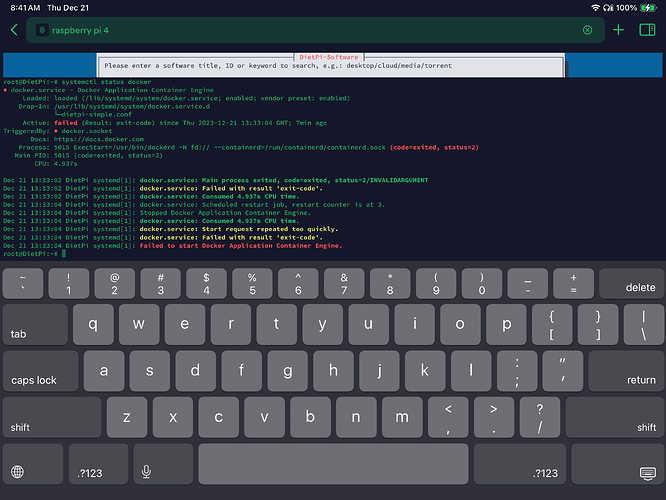Viewport: 666px width, 500px height.
Task: Tap the 8 and asterisk key
Action: (x=390, y=284)
